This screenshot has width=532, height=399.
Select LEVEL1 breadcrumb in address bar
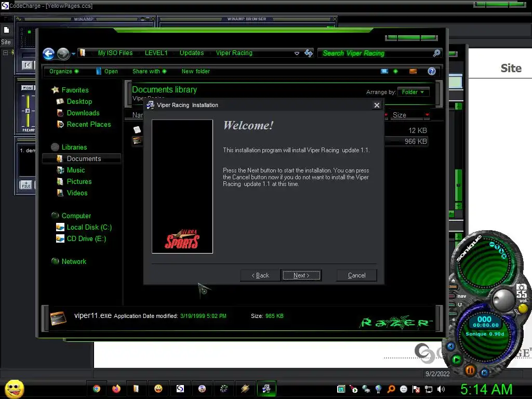(156, 53)
